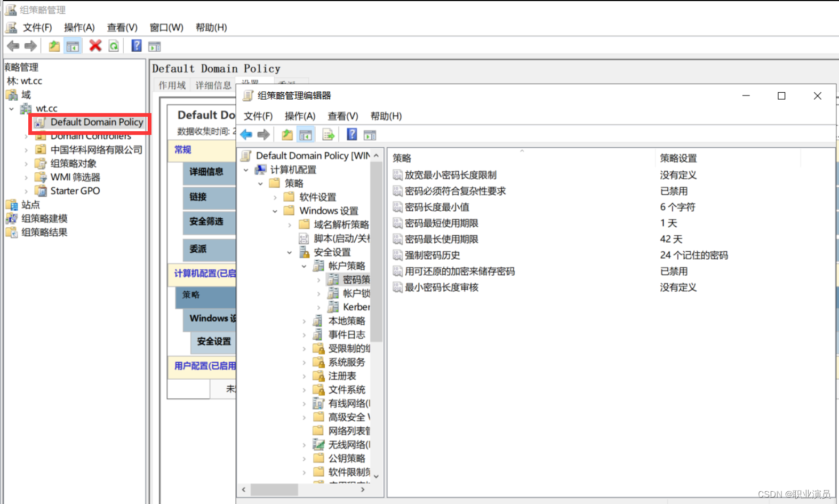Expand 中国华科网络有限公司 node
Screen dimensions: 839x504
26,150
